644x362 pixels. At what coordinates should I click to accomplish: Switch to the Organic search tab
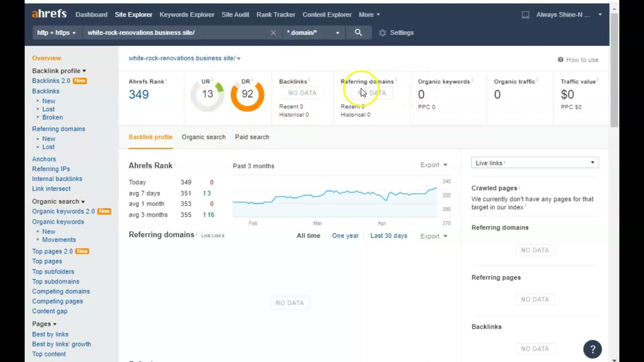pos(204,137)
